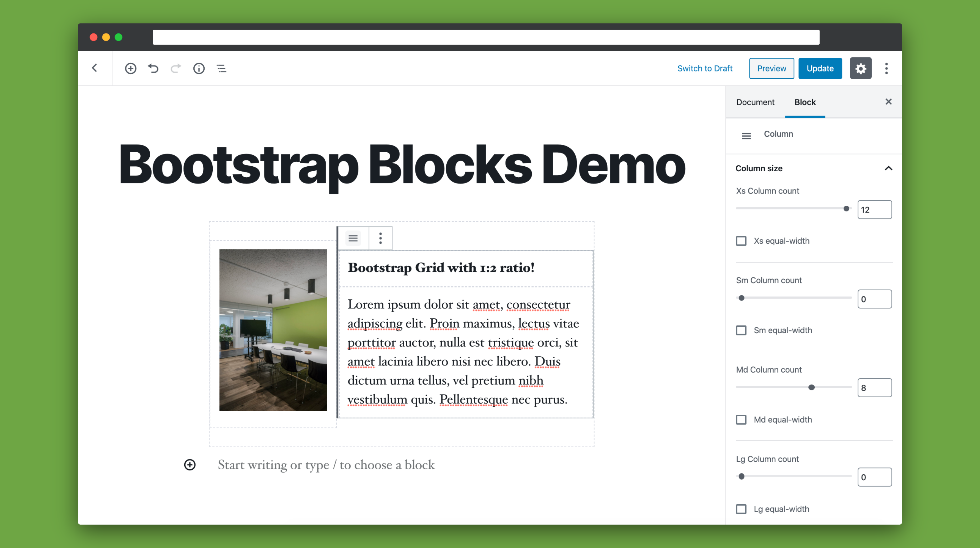
Task: Click the Start writing placeholder paragraph
Action: coord(326,465)
